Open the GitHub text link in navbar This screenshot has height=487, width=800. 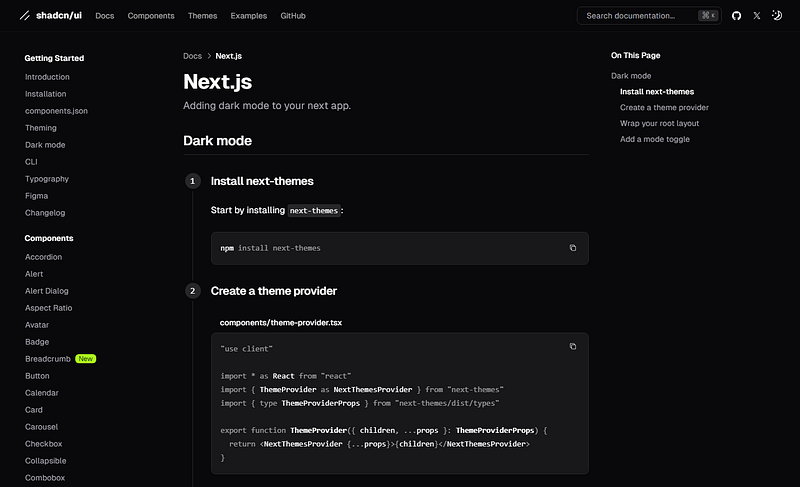point(293,16)
